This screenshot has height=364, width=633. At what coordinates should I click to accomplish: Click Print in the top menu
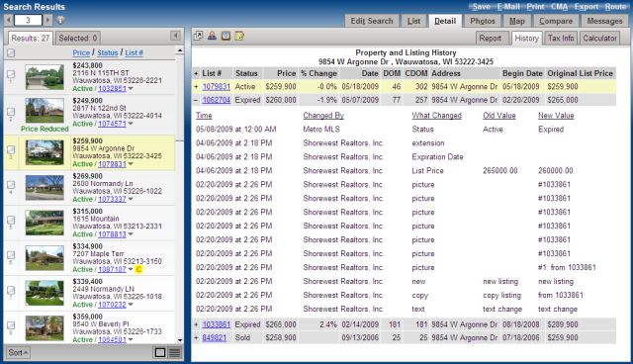coord(536,7)
